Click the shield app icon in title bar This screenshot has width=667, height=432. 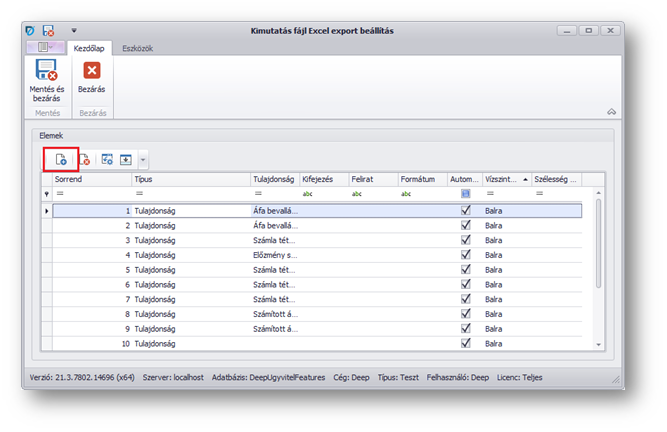30,31
